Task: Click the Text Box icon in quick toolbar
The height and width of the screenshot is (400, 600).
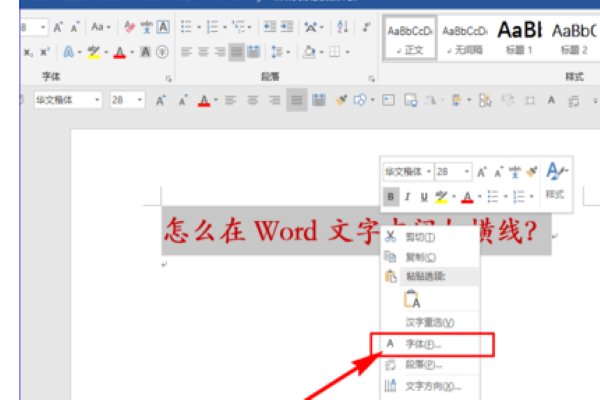Action: [x=388, y=100]
